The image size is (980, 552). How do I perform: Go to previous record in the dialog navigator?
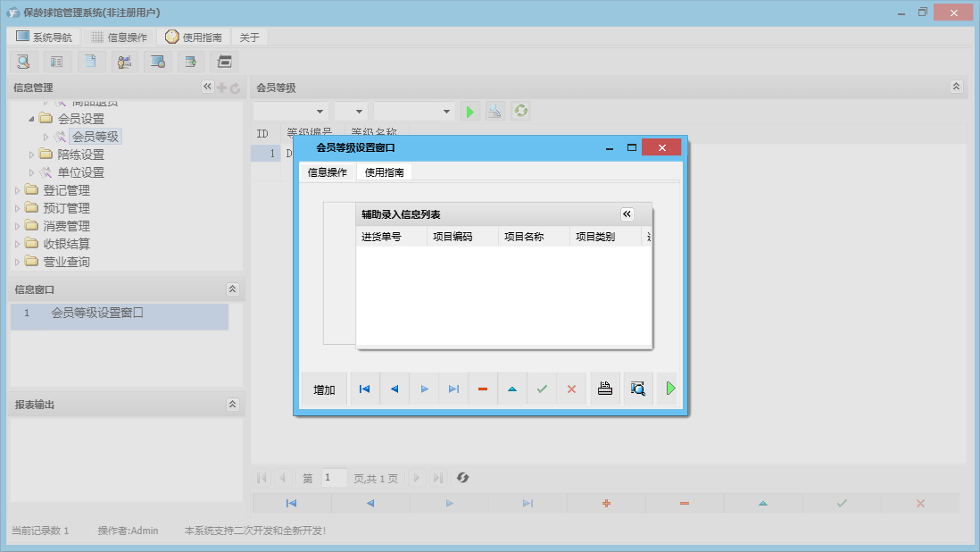click(394, 389)
